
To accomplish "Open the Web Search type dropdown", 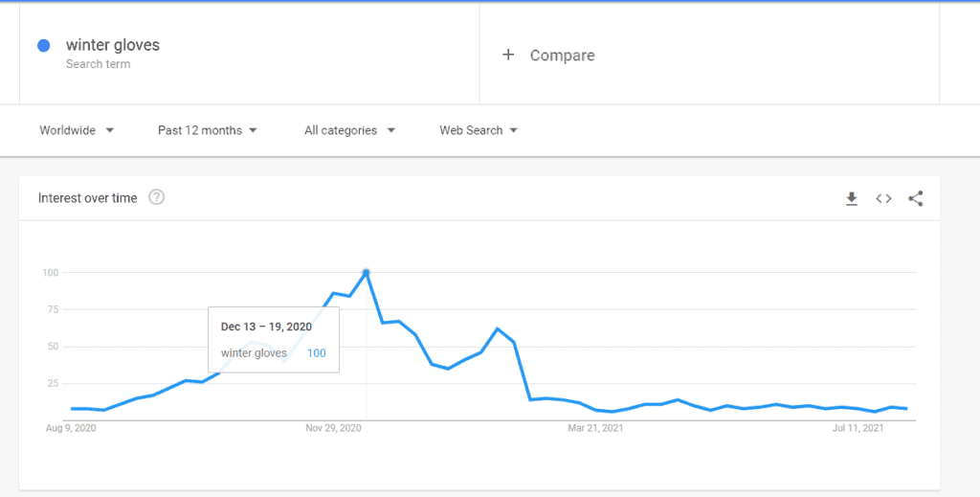I will (479, 130).
